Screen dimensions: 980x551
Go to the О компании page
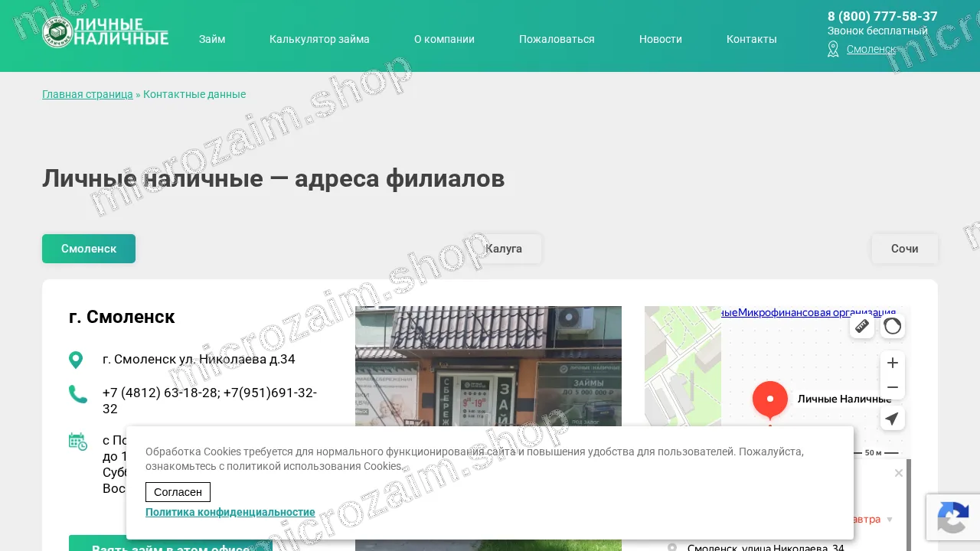click(444, 39)
